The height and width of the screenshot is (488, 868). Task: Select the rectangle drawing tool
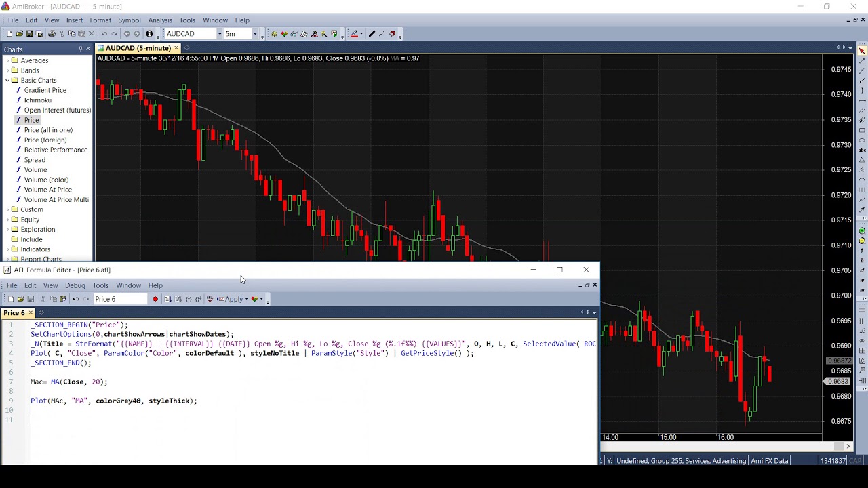[862, 130]
